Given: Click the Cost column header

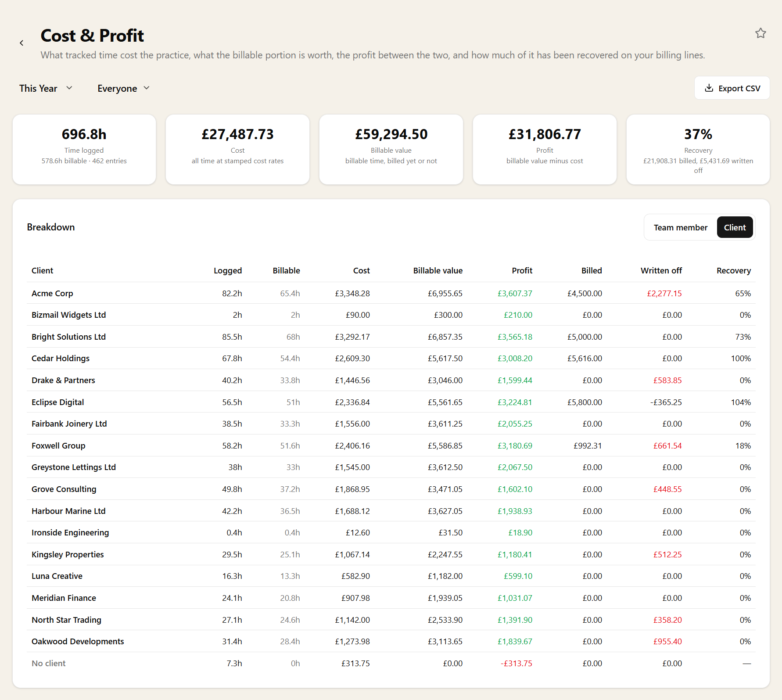Looking at the screenshot, I should click(361, 271).
